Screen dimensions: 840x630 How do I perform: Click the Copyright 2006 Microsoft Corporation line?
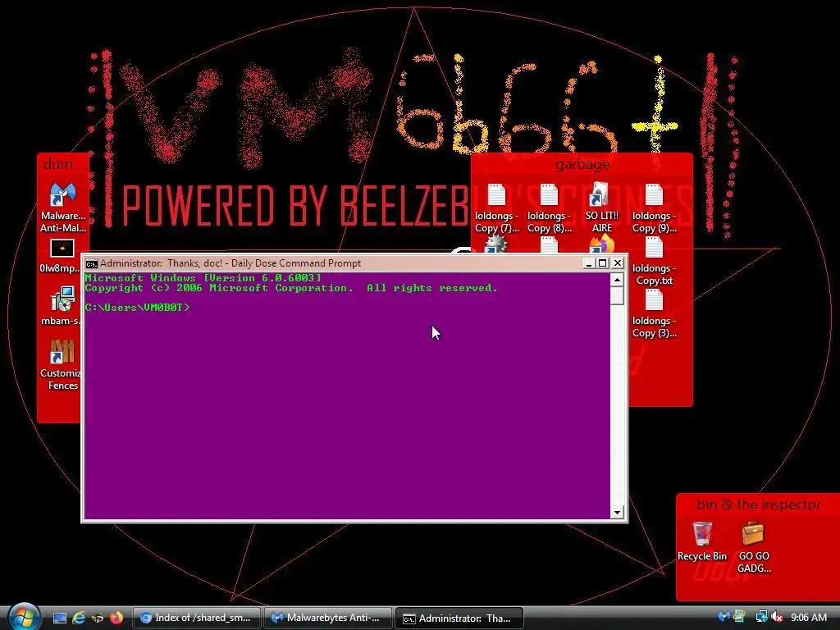[x=291, y=288]
